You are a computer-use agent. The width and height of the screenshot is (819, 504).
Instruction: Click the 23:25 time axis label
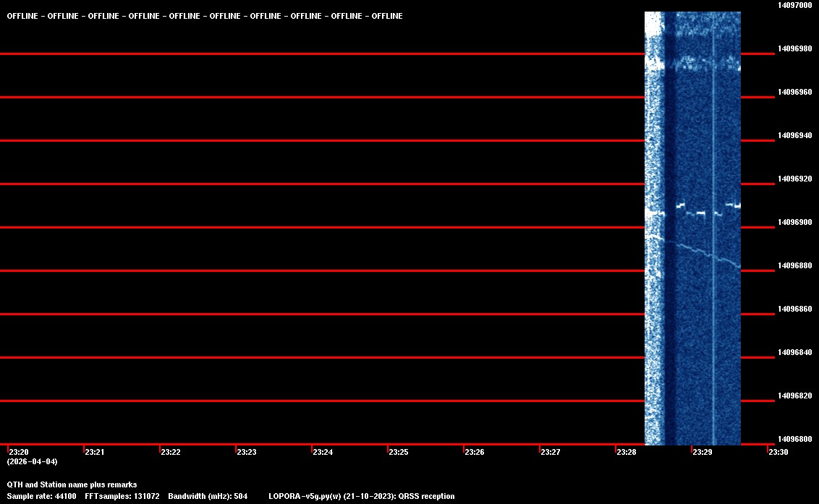[x=399, y=453]
